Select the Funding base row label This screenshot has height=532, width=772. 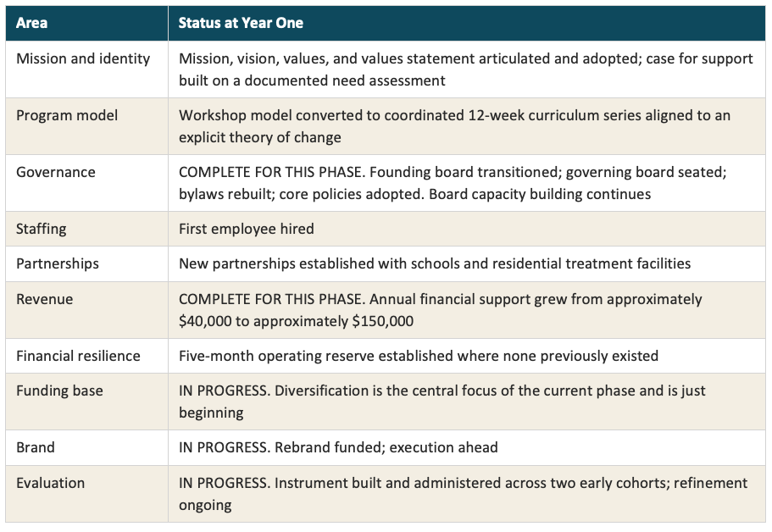pos(59,391)
